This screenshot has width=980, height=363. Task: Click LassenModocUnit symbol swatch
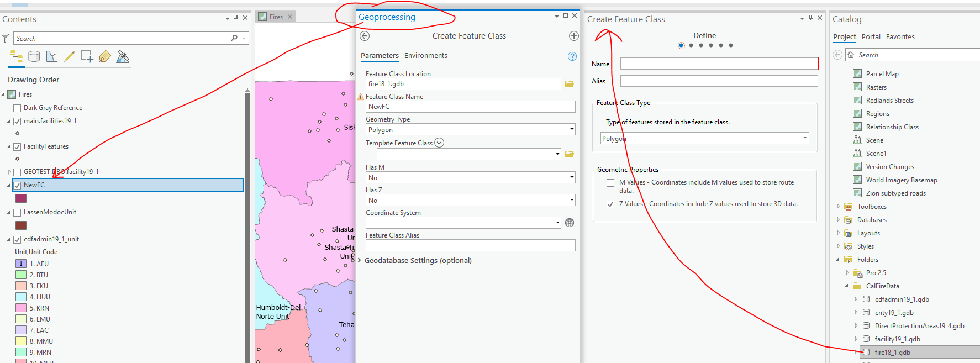point(21,225)
